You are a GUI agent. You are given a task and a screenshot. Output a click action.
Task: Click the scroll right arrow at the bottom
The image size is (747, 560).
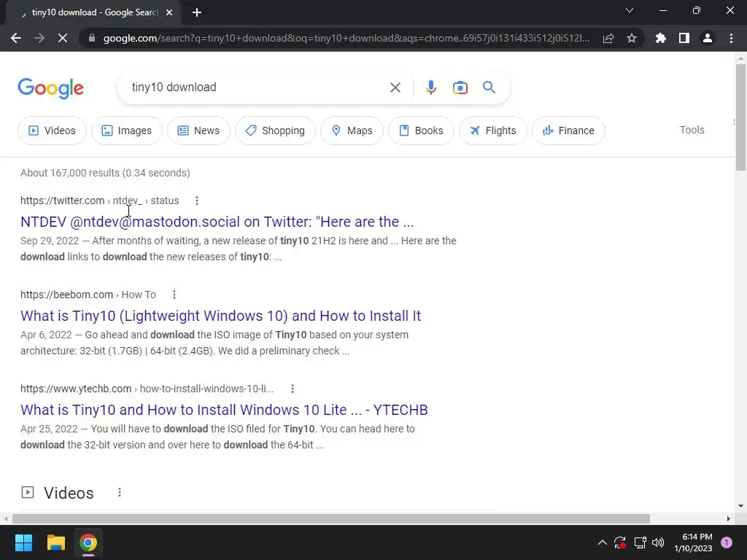[x=729, y=518]
